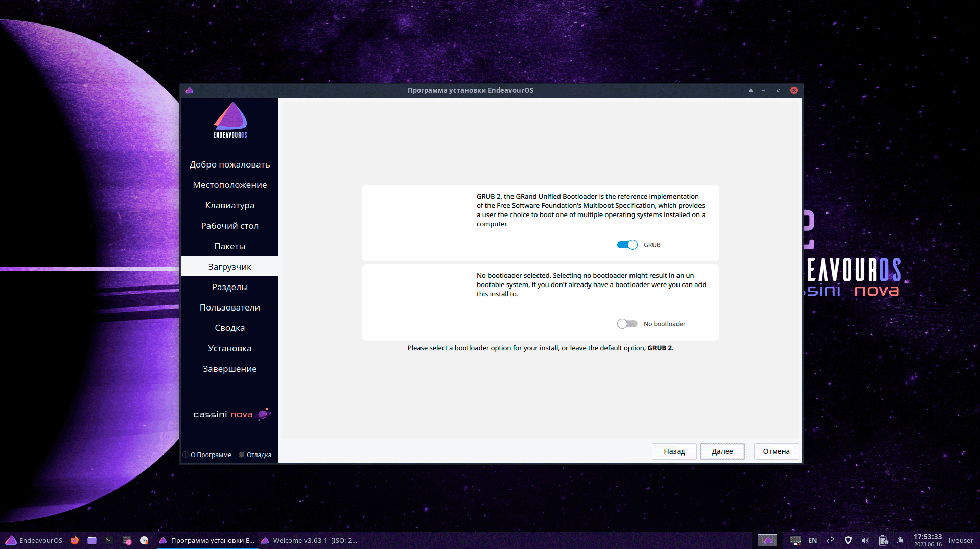Minimize the installer window
The height and width of the screenshot is (549, 980).
point(763,90)
